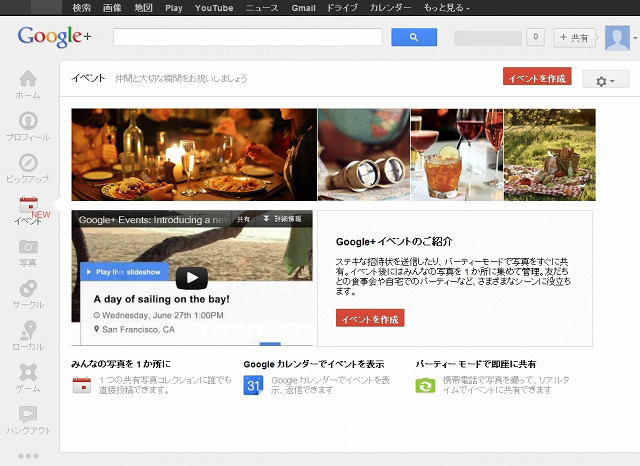Screen dimensions: 640x466
Task: Expand the もっと見る menu in top bar
Action: (447, 8)
